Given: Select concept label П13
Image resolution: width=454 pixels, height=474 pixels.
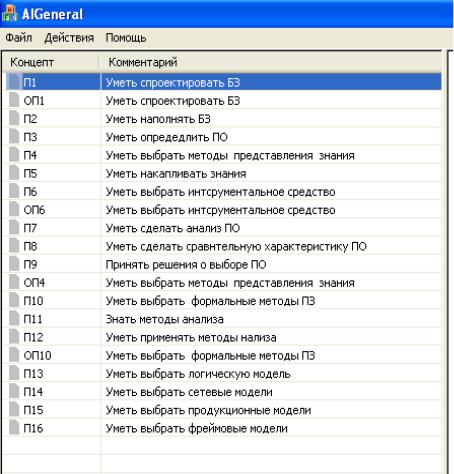Looking at the screenshot, I should point(33,374).
